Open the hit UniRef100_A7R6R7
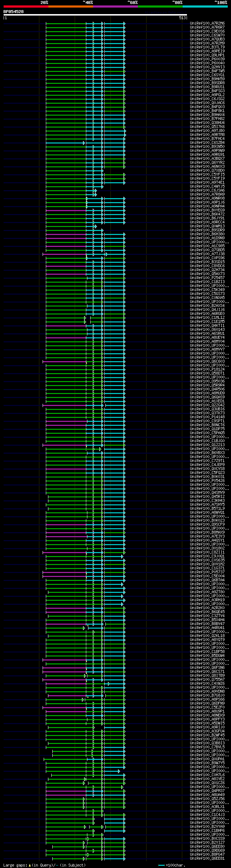 click(x=207, y=27)
